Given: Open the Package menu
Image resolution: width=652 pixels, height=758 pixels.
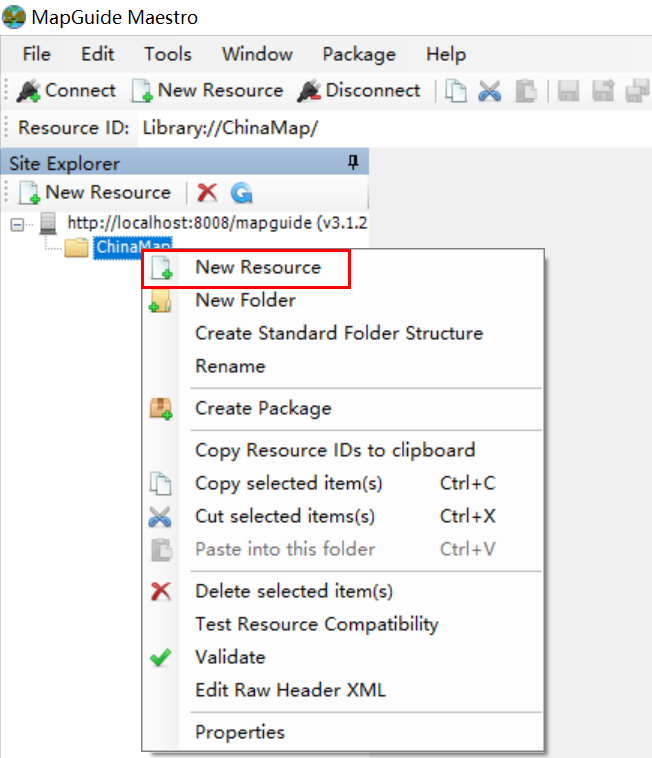Looking at the screenshot, I should (x=359, y=54).
